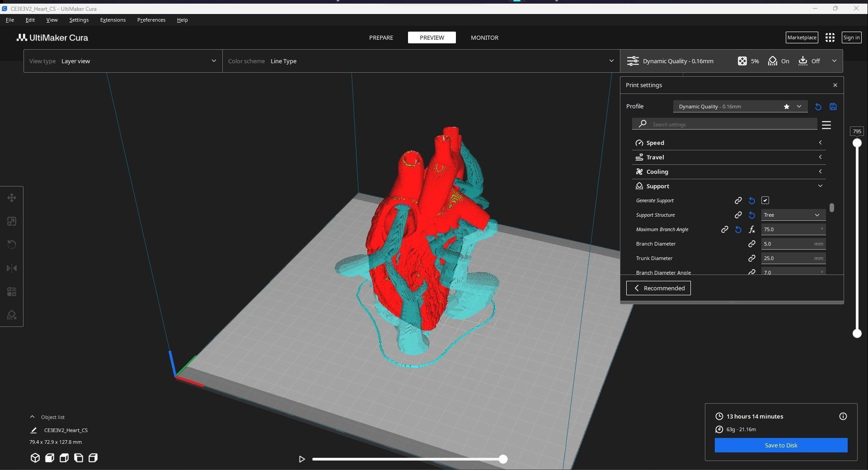Open the settings visibility hamburger menu
This screenshot has width=868, height=470.
pos(826,125)
